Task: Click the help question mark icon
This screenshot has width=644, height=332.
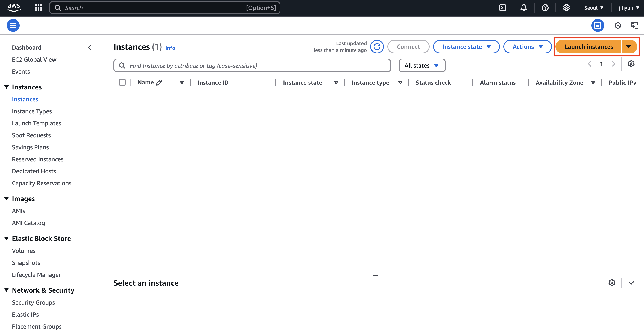Action: (x=545, y=8)
